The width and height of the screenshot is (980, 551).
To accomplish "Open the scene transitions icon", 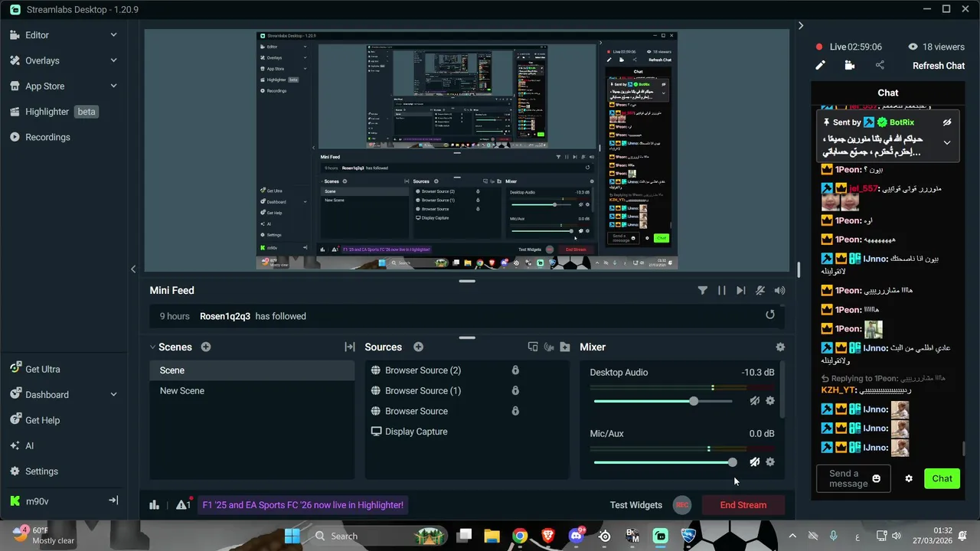I will [350, 347].
